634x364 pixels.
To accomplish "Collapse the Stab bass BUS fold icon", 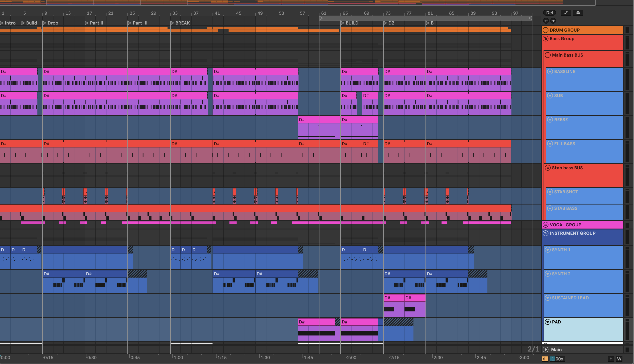I will [x=548, y=168].
